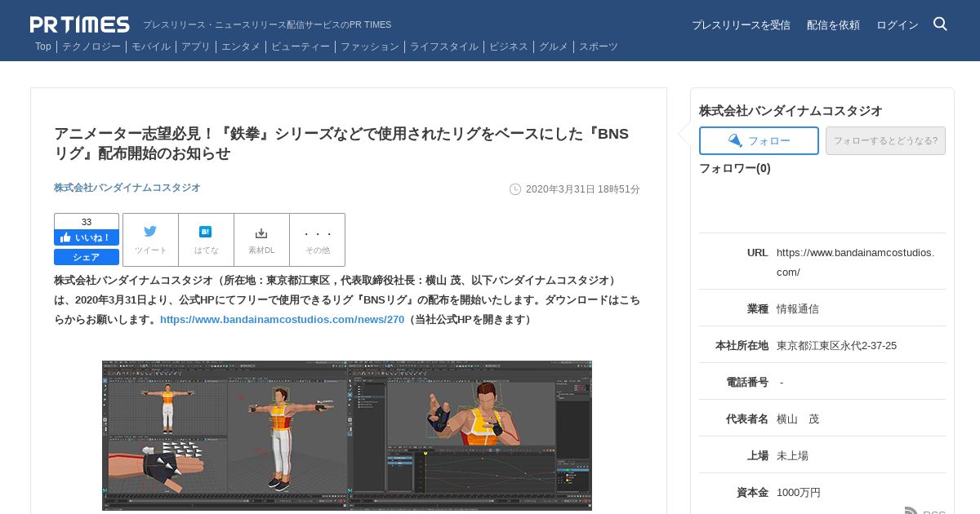Go to Top category
The width and height of the screenshot is (980, 514).
(43, 47)
